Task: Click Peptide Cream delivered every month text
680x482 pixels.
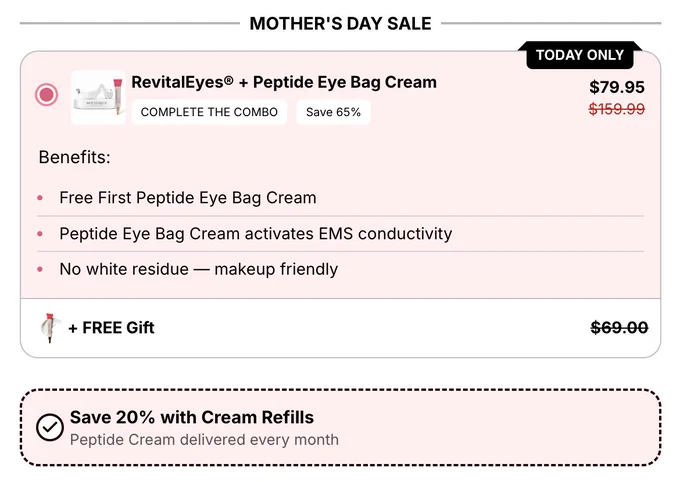Action: (204, 439)
